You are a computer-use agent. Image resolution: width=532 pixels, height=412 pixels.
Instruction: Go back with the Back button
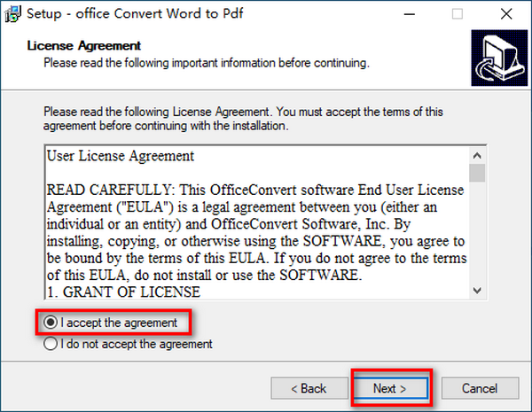(x=309, y=388)
